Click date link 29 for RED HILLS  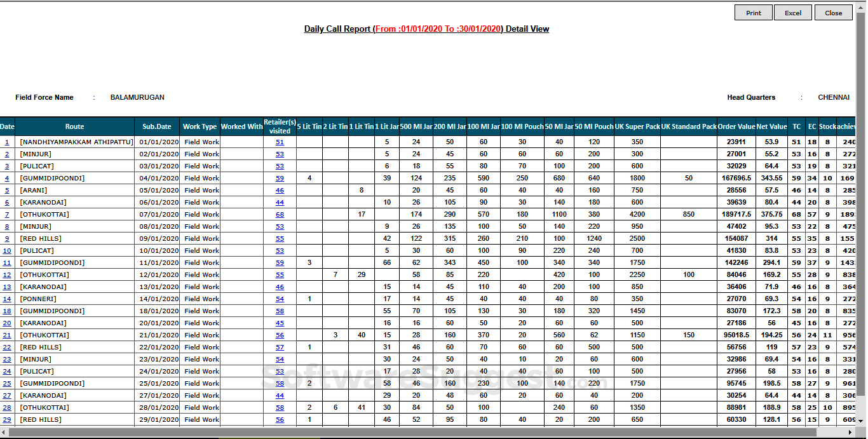(6, 419)
